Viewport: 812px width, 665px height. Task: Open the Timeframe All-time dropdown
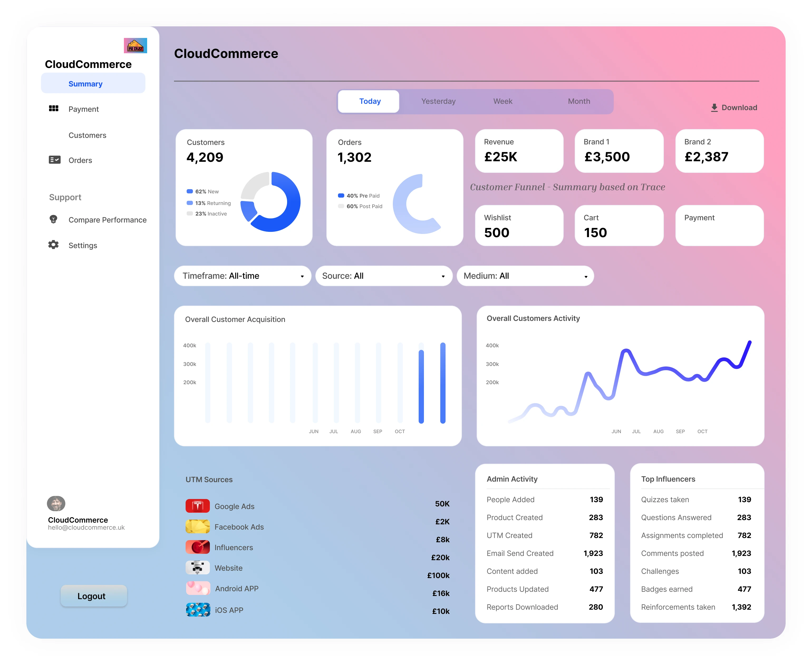(242, 276)
